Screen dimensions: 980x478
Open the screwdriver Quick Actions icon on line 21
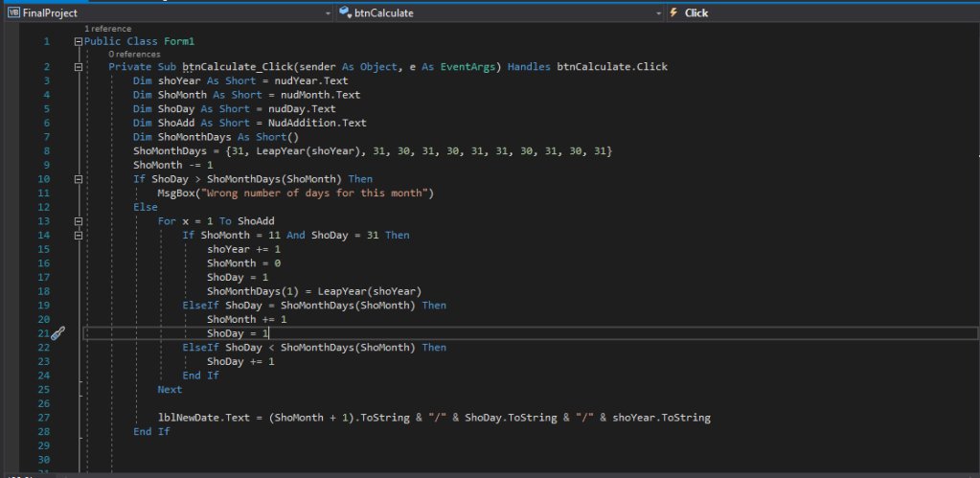57,333
